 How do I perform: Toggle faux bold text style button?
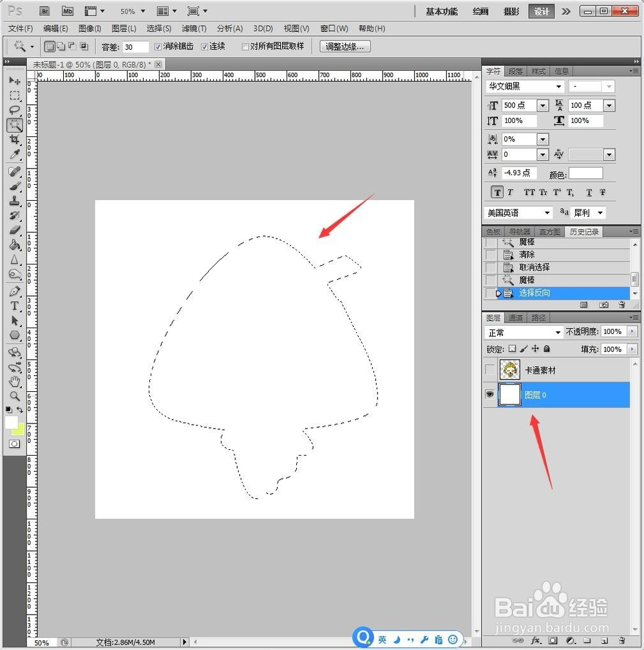pyautogui.click(x=497, y=192)
